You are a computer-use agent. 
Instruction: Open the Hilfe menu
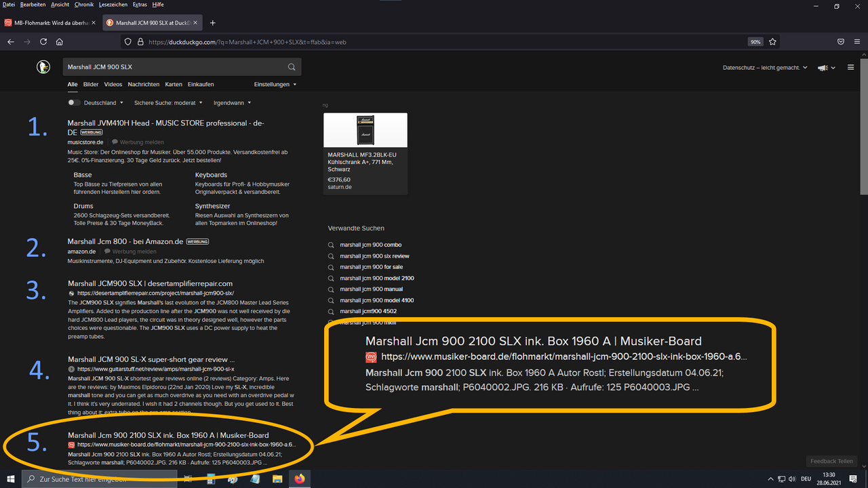point(158,4)
